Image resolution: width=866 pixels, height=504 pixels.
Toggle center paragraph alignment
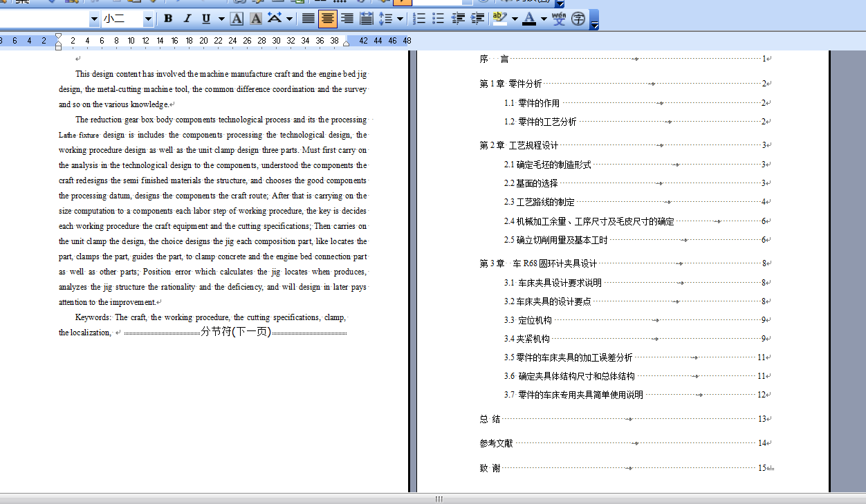(x=328, y=19)
